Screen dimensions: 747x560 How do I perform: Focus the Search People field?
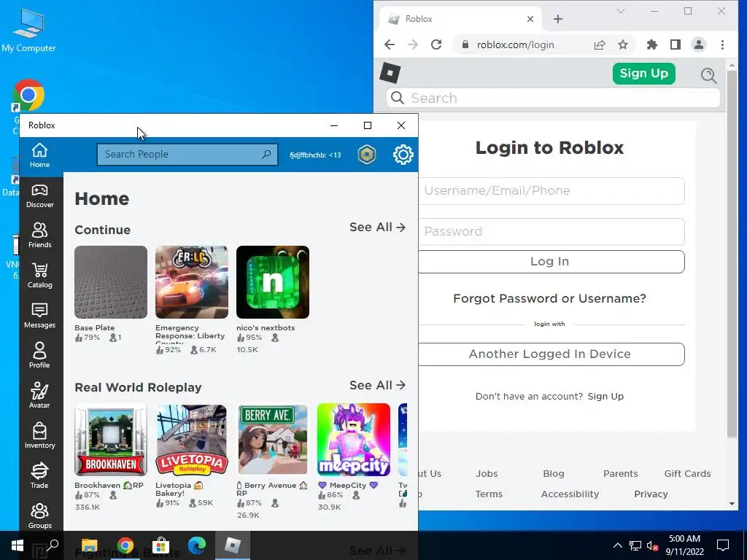[187, 155]
